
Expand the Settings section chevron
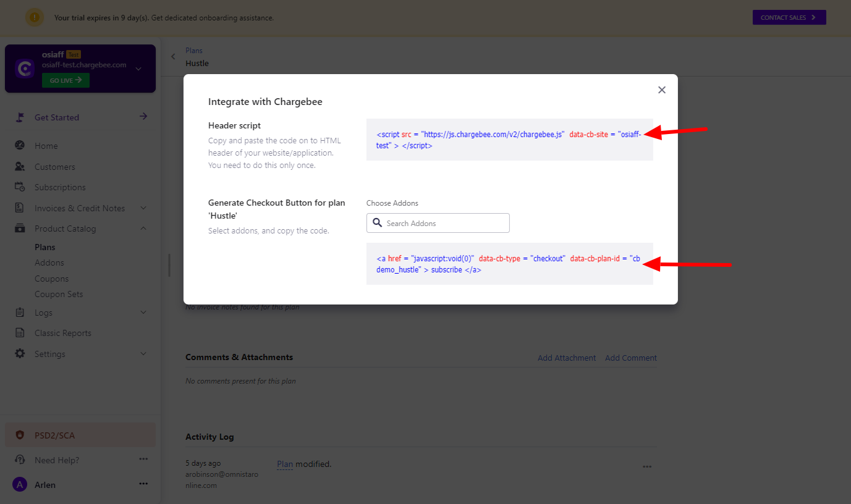coord(143,354)
